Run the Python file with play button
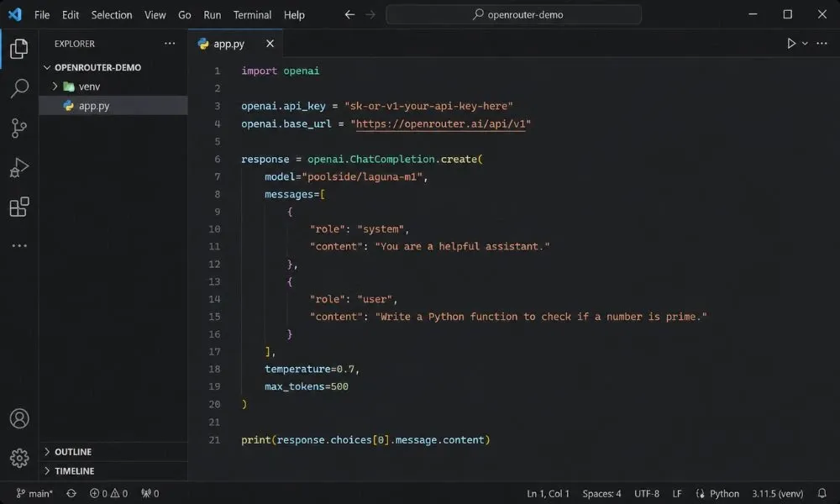840x504 pixels. click(790, 44)
